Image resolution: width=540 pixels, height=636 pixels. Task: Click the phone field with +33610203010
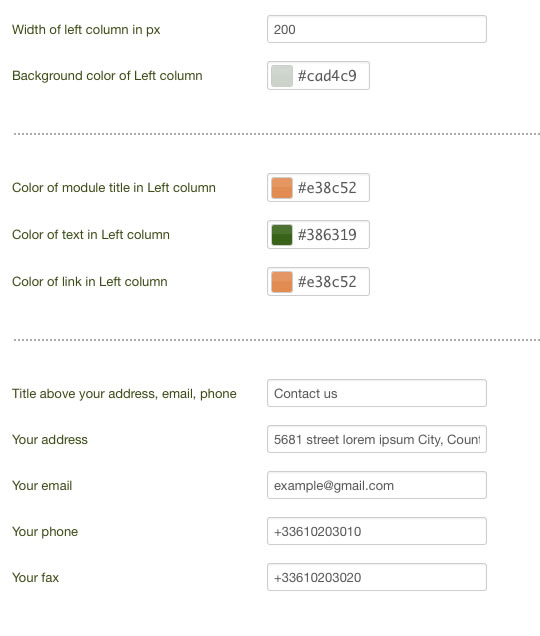tap(376, 531)
